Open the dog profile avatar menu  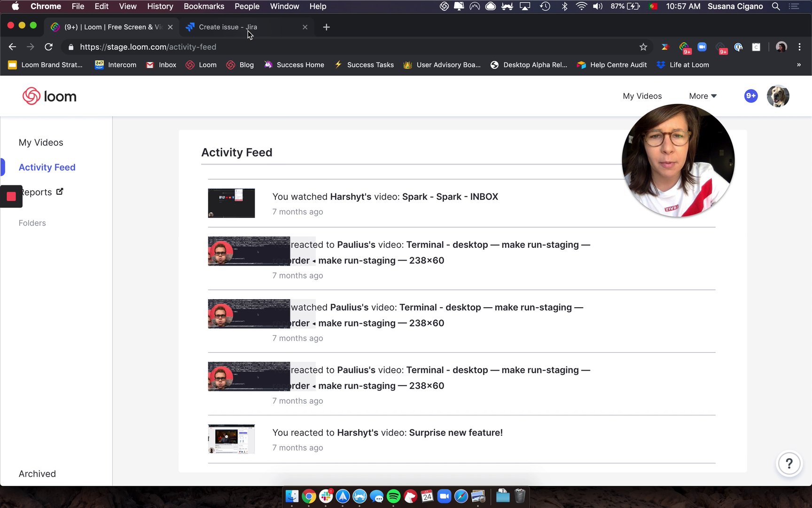778,96
